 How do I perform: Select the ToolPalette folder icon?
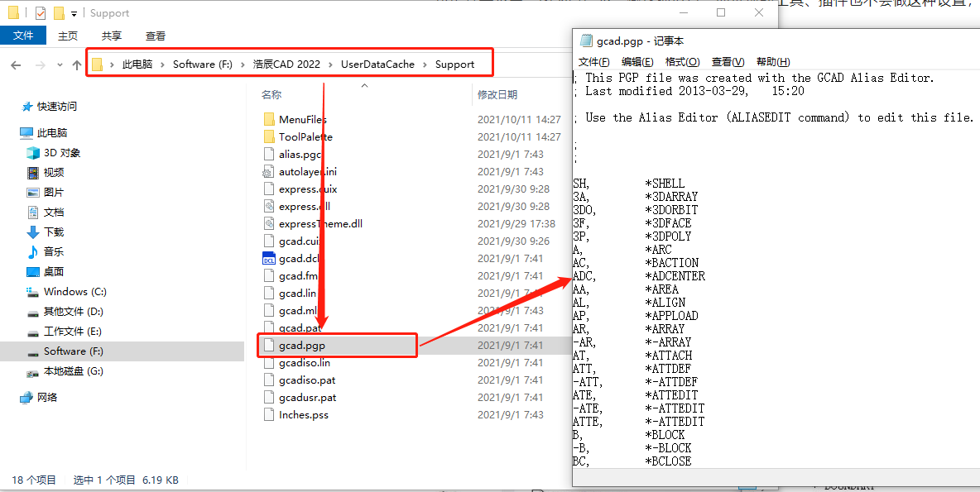click(x=269, y=136)
